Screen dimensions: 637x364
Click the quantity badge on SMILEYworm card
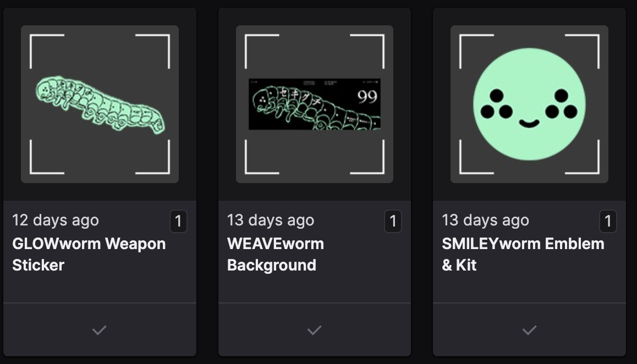point(608,222)
